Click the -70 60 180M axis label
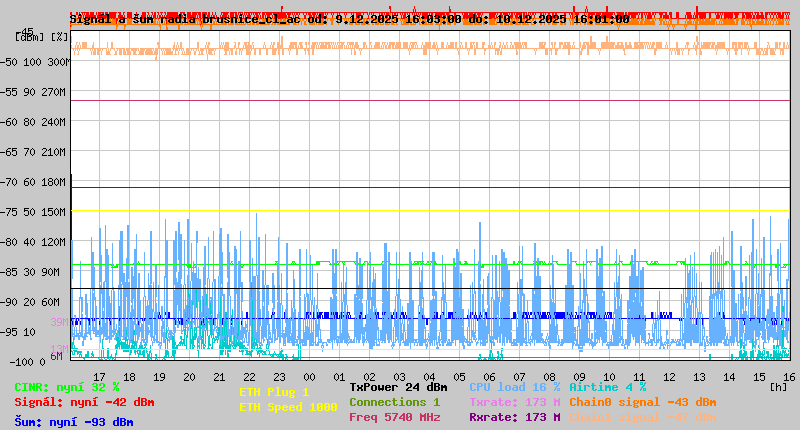 33,182
